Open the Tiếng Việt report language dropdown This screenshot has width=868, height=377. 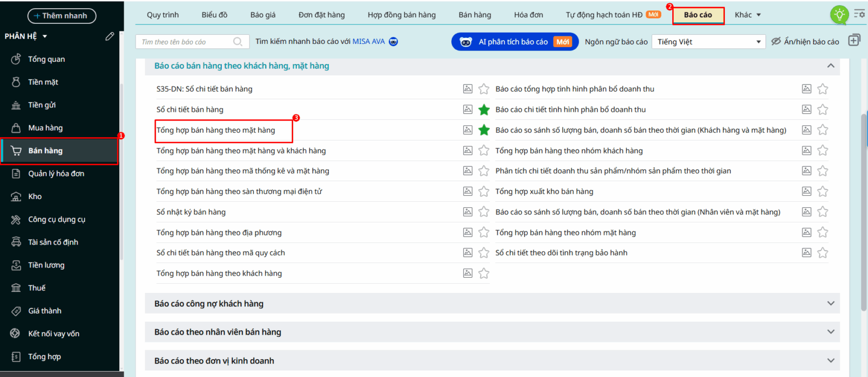point(709,42)
